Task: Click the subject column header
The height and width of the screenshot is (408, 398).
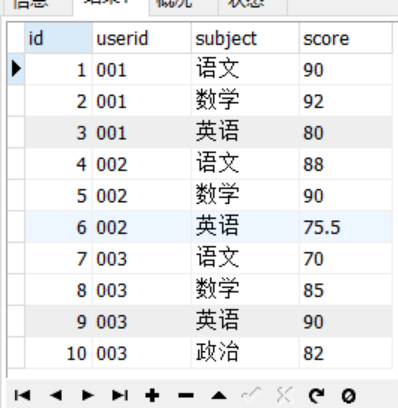Action: [245, 38]
